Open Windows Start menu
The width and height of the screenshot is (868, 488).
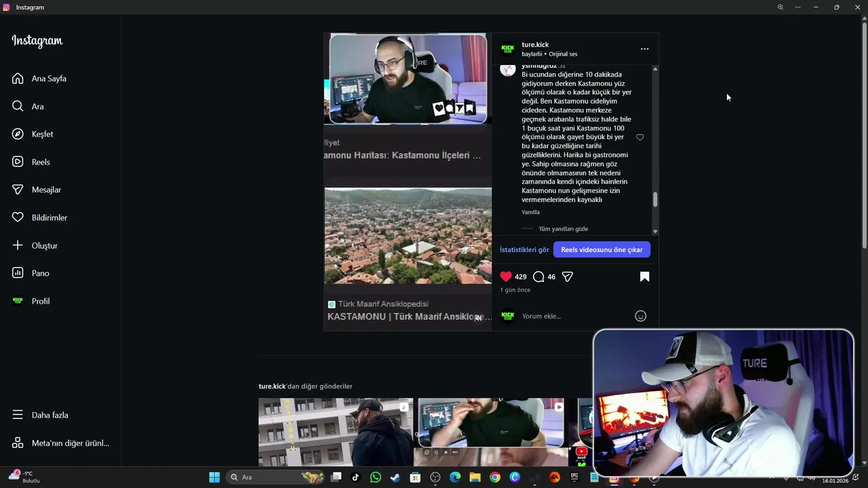click(214, 477)
